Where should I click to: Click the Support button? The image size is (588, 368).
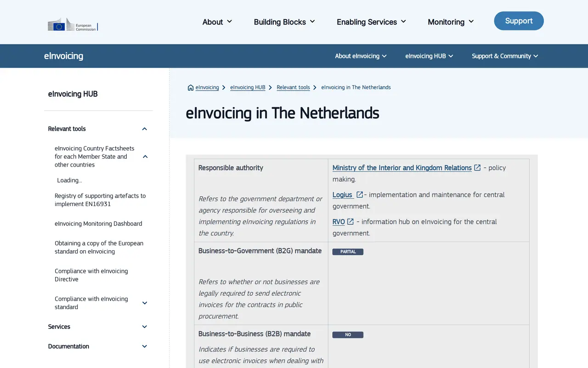pos(519,21)
